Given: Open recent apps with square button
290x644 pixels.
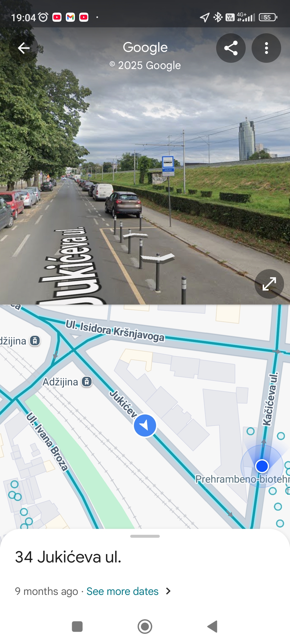Looking at the screenshot, I should [x=77, y=627].
